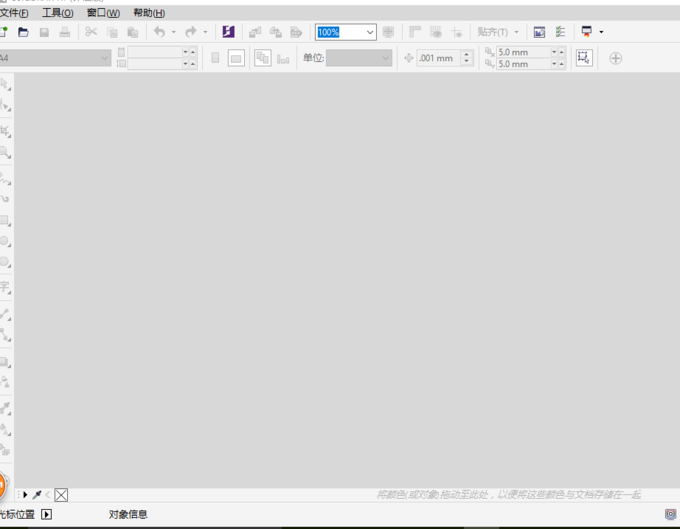Launch the purple search content icon
This screenshot has width=680, height=529.
(x=228, y=32)
